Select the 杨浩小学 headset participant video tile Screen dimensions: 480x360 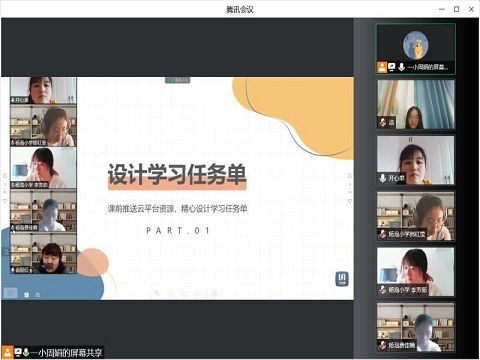(416, 216)
